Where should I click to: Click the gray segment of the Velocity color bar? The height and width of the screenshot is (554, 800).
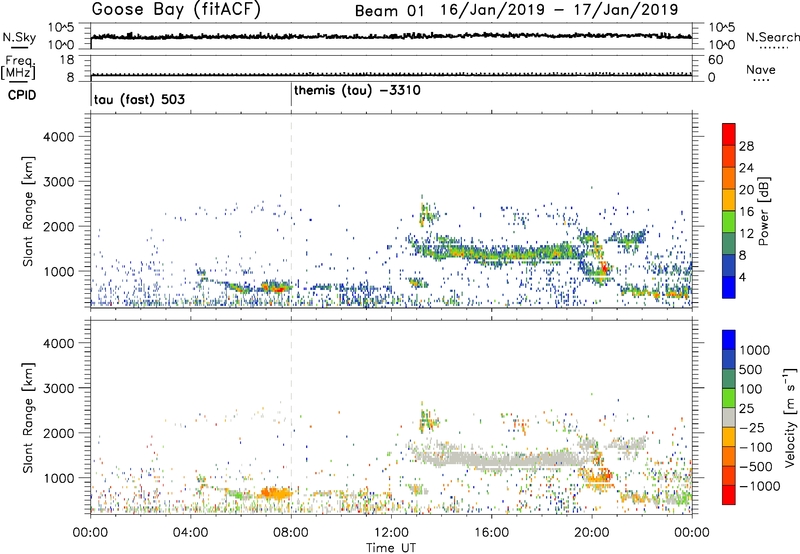729,417
